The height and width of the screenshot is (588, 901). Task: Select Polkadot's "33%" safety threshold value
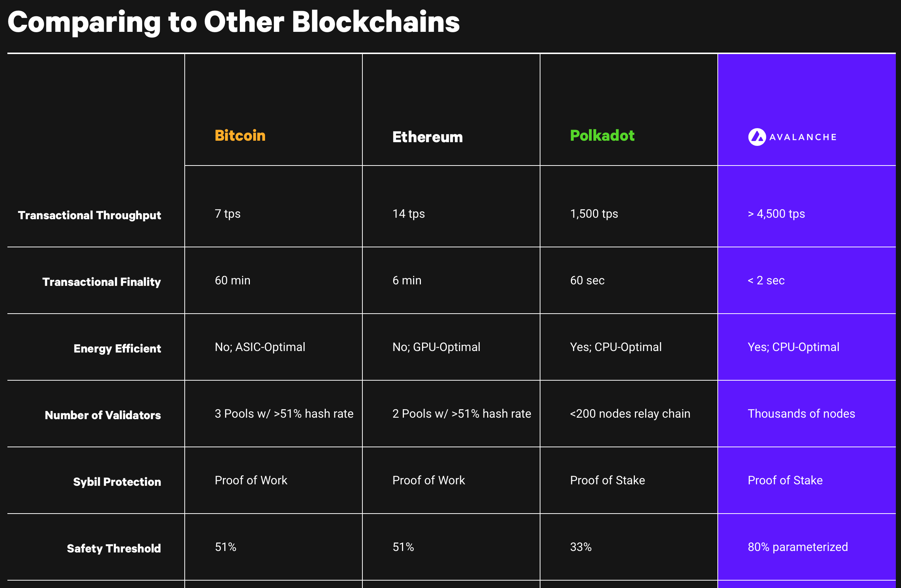tap(581, 547)
